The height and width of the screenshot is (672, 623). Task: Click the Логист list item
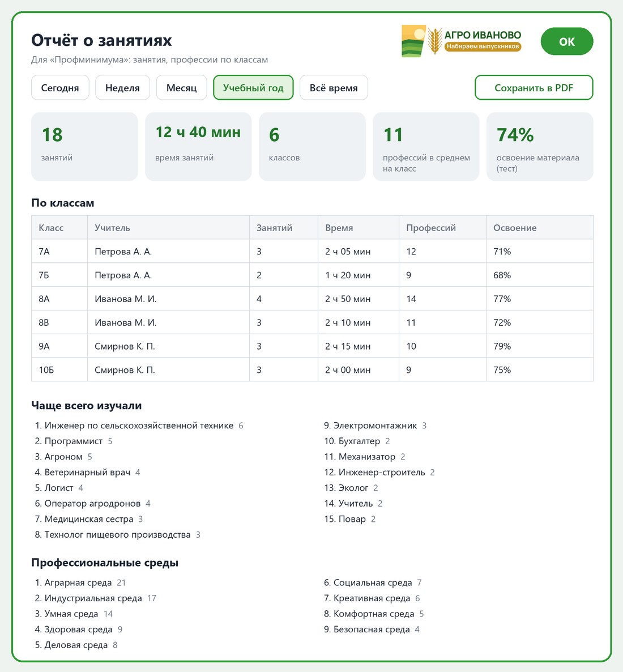click(59, 488)
